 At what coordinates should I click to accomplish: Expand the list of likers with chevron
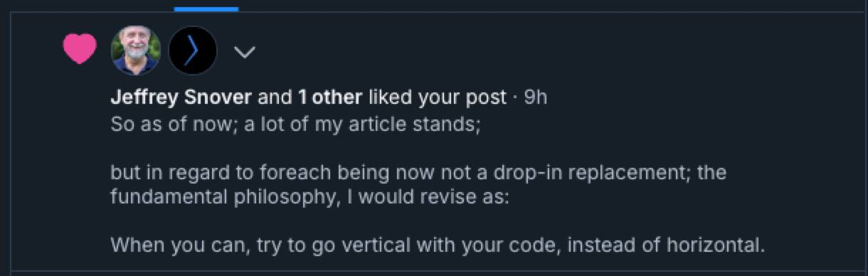[245, 52]
